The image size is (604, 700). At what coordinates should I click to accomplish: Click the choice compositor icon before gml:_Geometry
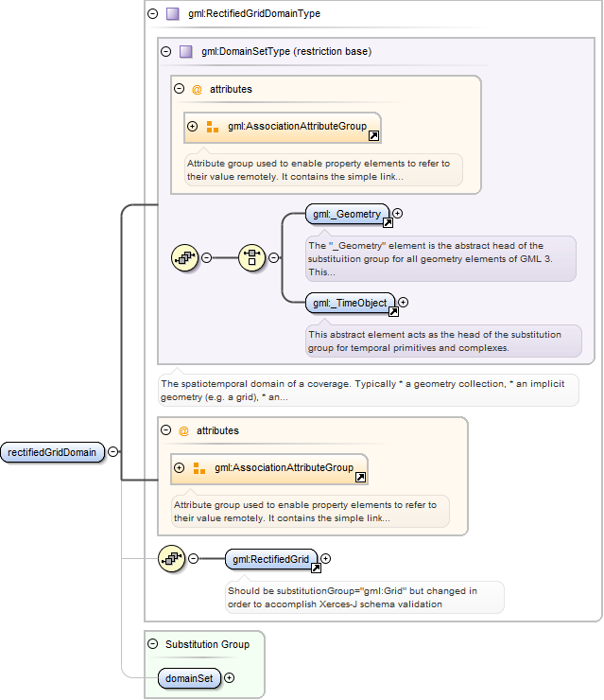[x=251, y=257]
